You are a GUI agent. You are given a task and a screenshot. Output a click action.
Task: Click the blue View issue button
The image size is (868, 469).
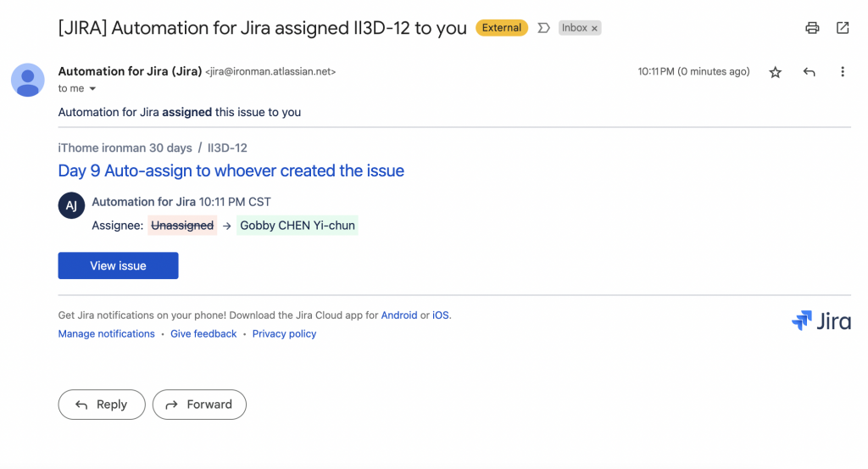pos(118,265)
